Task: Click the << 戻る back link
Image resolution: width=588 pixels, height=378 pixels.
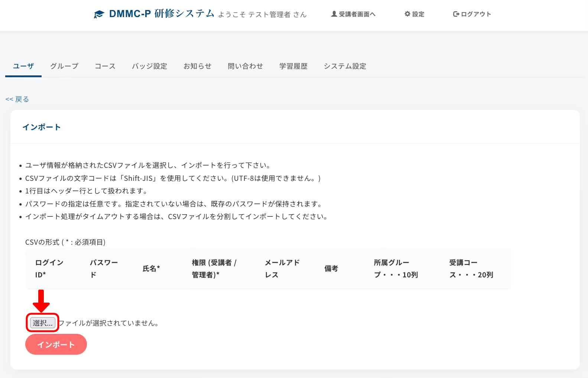Action: [17, 99]
